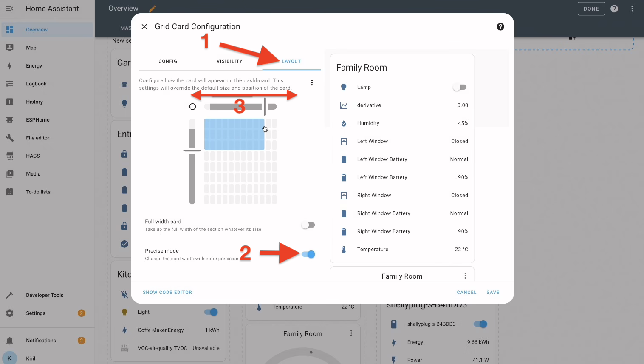Click the card height row slider
Screen dimensions: 644x364
tap(192, 161)
